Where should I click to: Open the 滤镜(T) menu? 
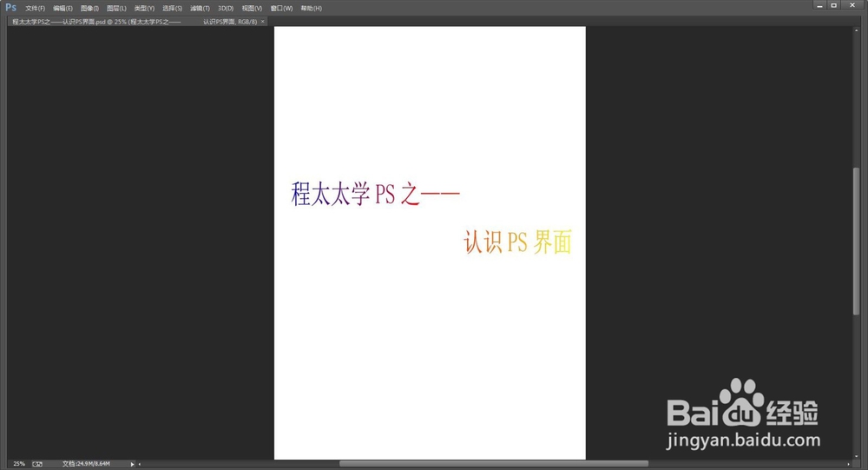click(200, 9)
